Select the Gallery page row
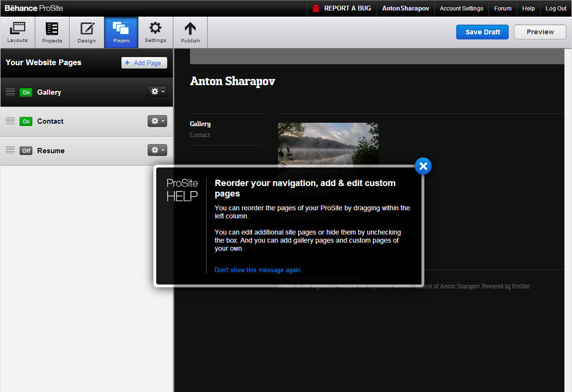The height and width of the screenshot is (392, 572). pyautogui.click(x=87, y=92)
